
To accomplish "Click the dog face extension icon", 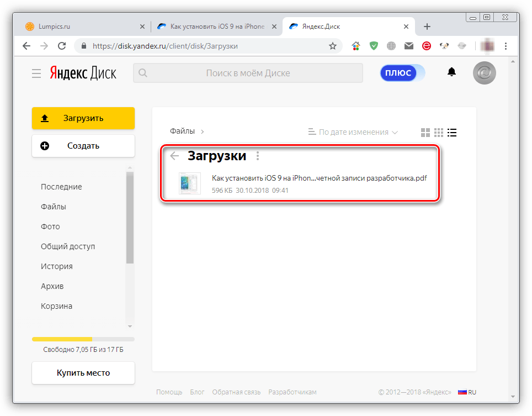I will point(444,46).
